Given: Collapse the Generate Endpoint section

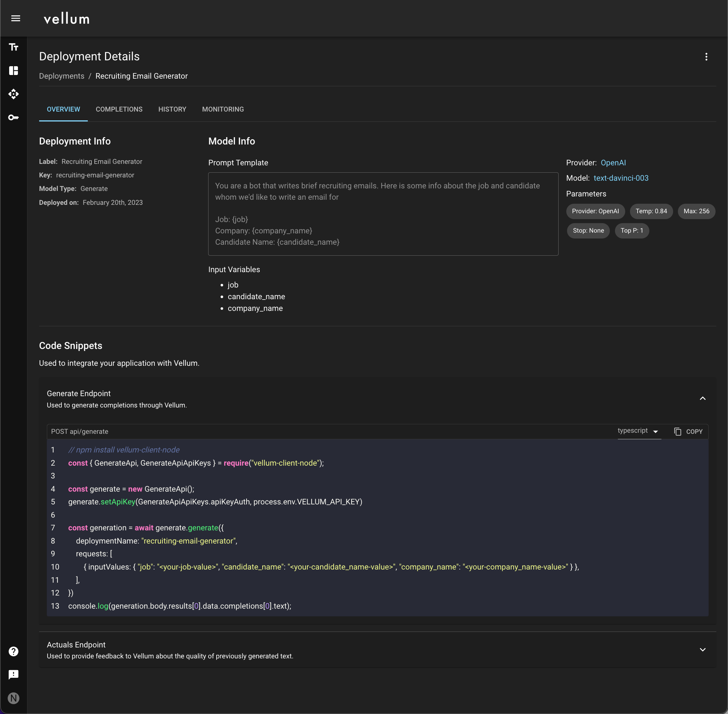Looking at the screenshot, I should click(x=703, y=398).
